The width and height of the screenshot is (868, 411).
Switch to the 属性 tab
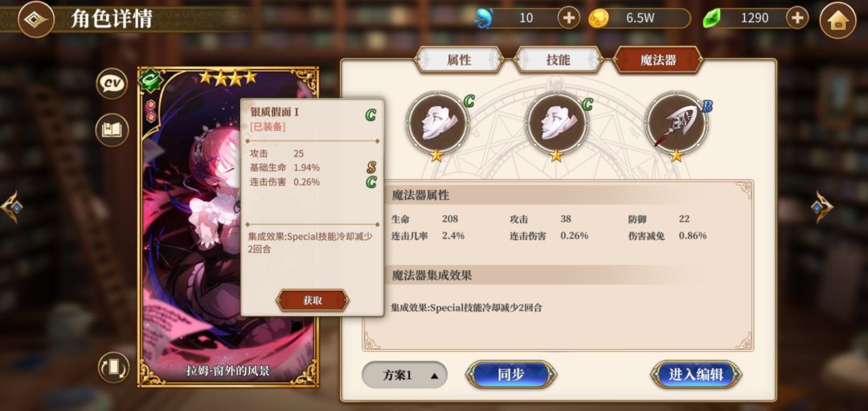459,59
